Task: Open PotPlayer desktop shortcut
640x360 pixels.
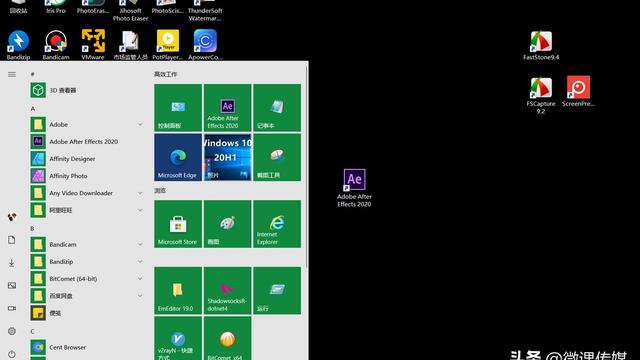Action: pos(168,45)
